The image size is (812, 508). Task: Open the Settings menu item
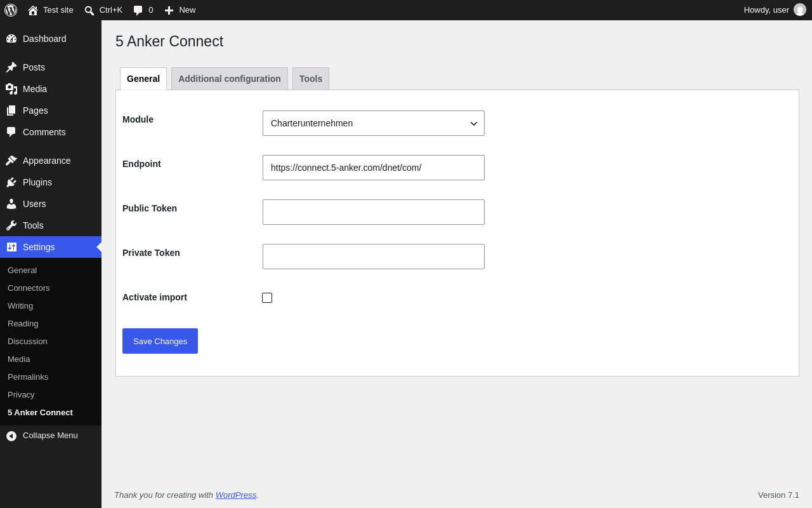pos(51,247)
